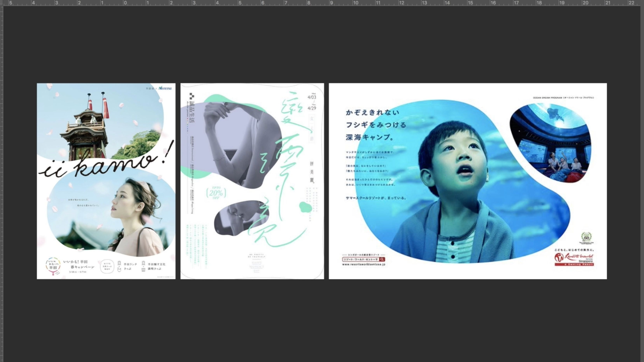
Task: Click the '4/29' date text
Action: click(x=312, y=108)
